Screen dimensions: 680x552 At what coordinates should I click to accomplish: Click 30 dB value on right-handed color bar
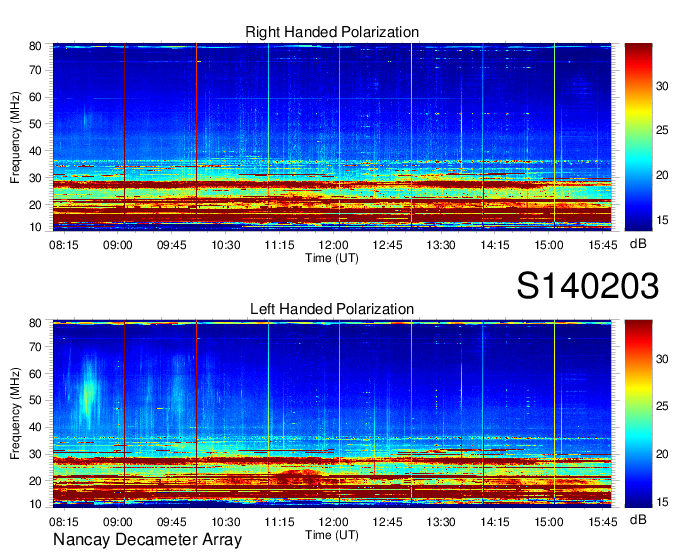point(662,86)
